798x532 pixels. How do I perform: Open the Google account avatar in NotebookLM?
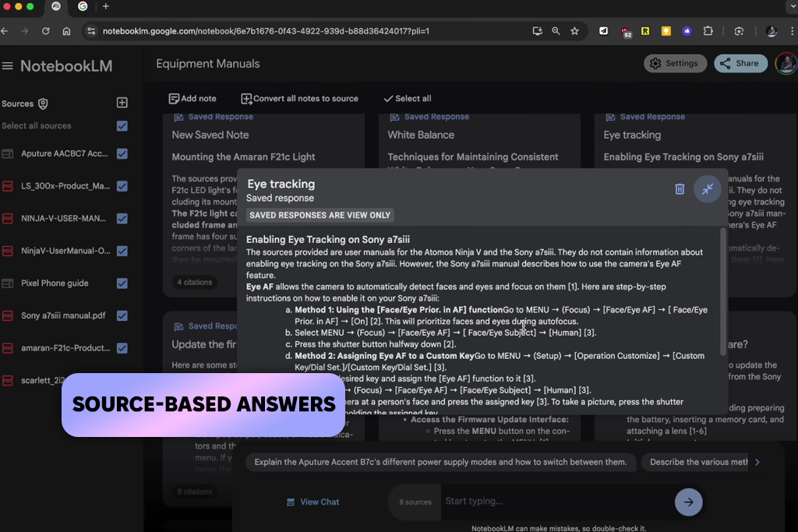[786, 64]
